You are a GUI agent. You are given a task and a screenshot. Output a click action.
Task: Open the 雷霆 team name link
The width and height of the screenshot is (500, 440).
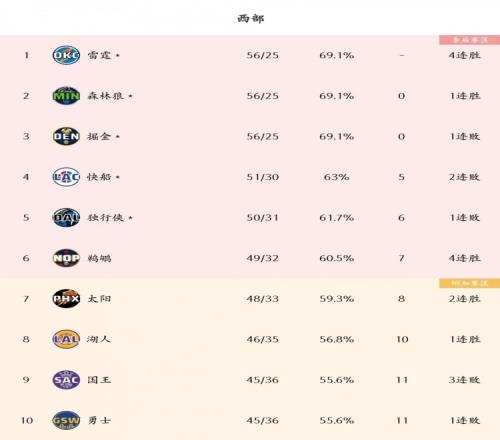click(99, 55)
